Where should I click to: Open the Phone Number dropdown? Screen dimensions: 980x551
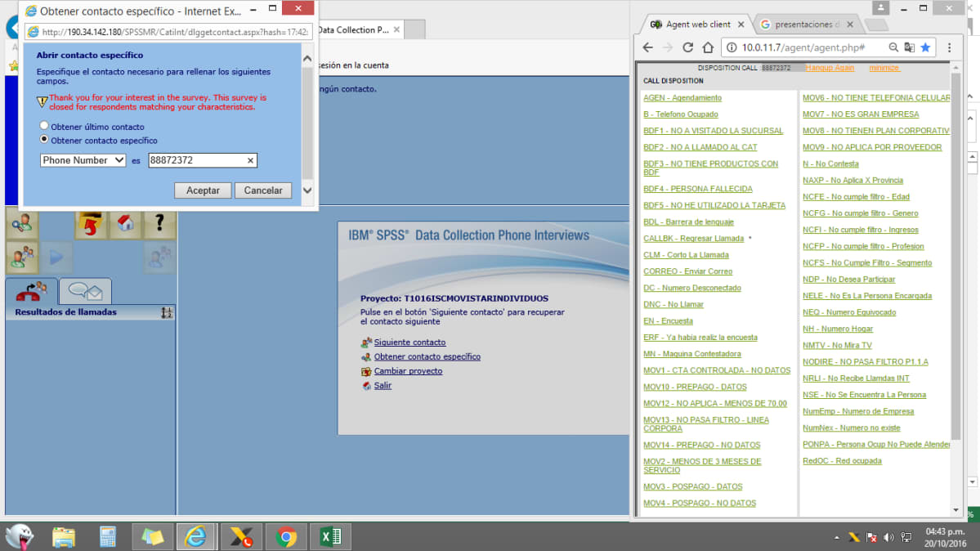pos(83,160)
